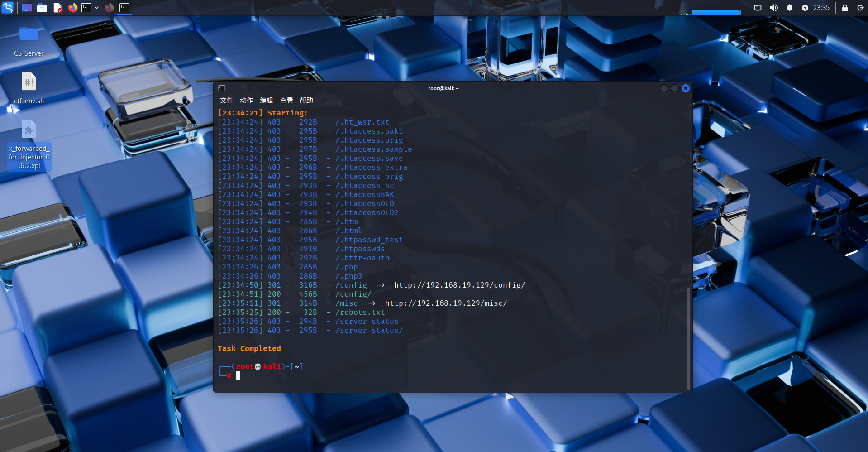868x452 pixels.
Task: Click the /.htpasswd_test result path
Action: coord(369,240)
